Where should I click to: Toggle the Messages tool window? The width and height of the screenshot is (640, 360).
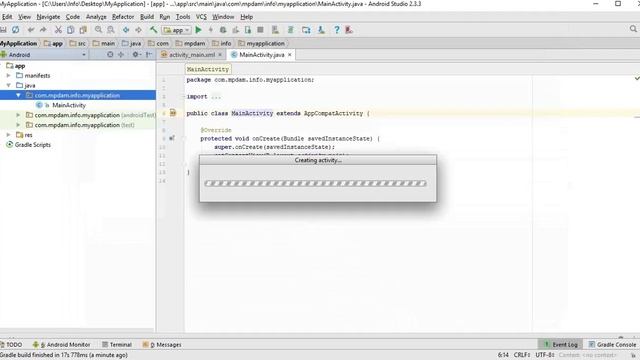coord(162,344)
